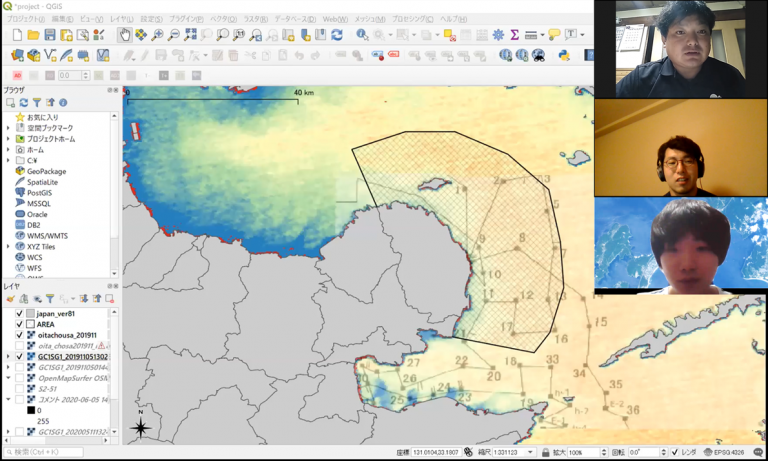Image resolution: width=768 pixels, height=461 pixels.
Task: Collapse the OpenMapSurfer OSM group
Action: point(8,378)
